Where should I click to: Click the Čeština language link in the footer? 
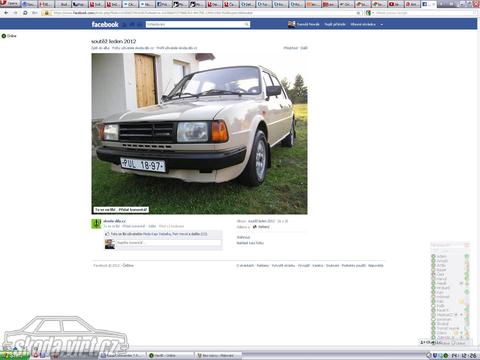coord(128,266)
